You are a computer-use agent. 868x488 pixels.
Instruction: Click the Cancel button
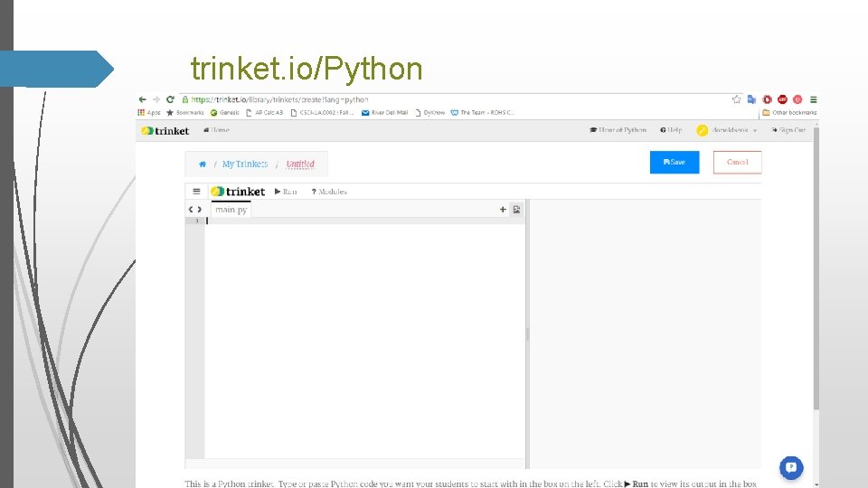(x=738, y=162)
